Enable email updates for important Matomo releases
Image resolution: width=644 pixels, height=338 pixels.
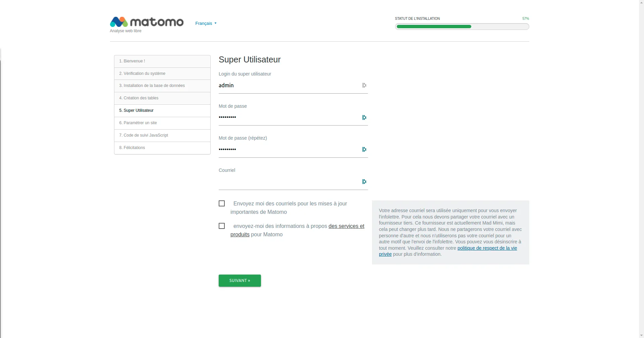pos(222,203)
